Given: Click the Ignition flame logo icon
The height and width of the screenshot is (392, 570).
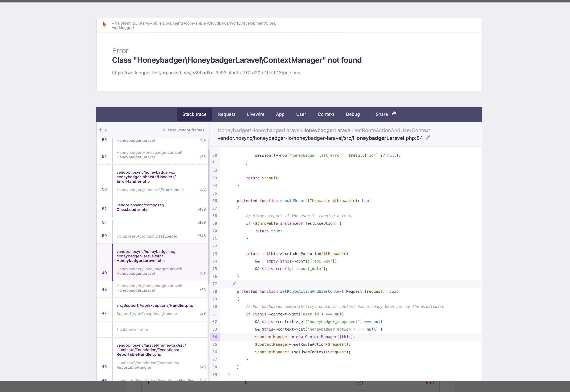Looking at the screenshot, I should click(104, 25).
